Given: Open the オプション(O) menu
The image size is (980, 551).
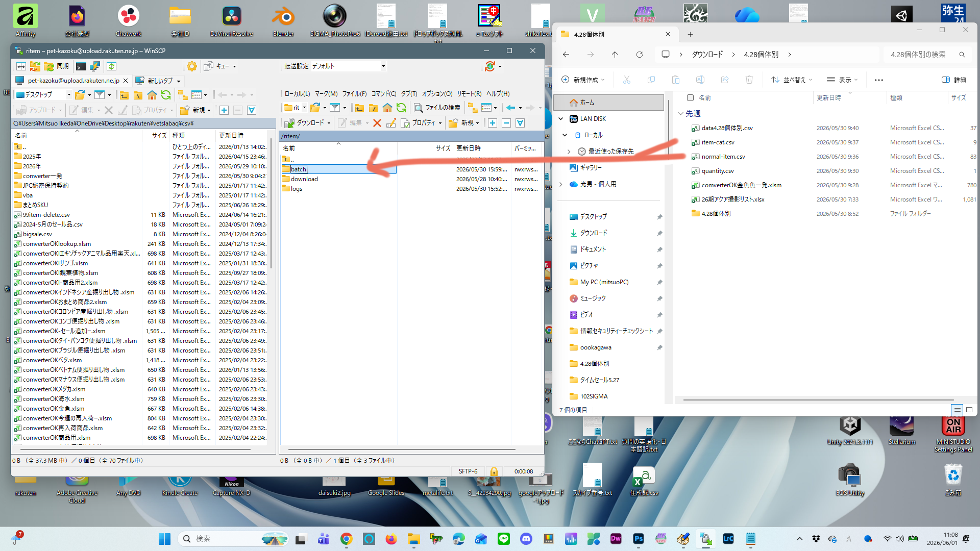Looking at the screenshot, I should [437, 94].
